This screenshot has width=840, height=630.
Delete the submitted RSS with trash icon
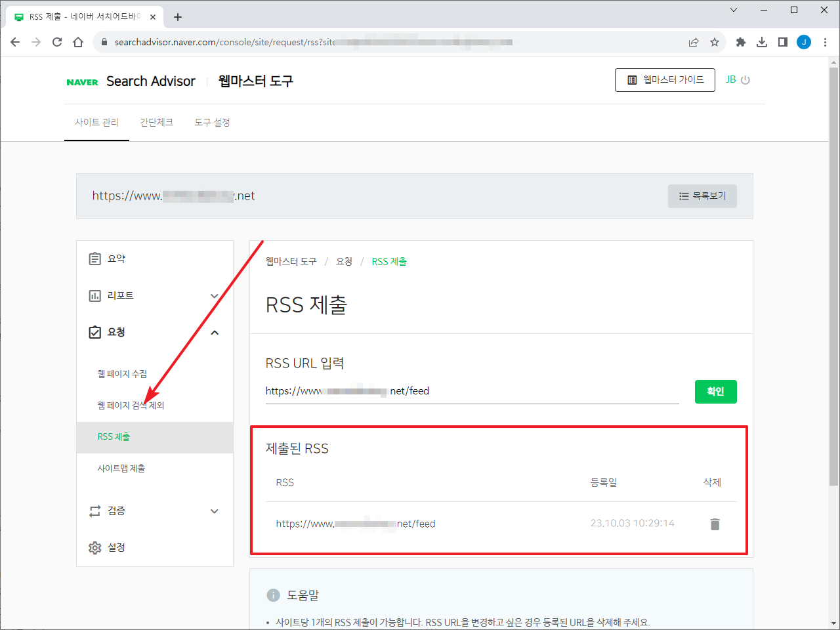click(715, 524)
